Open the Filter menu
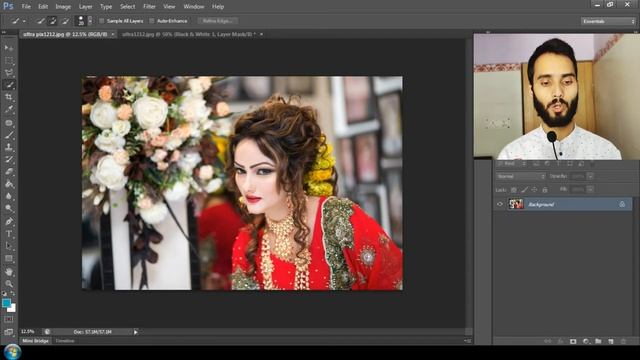The width and height of the screenshot is (640, 360). click(x=149, y=7)
